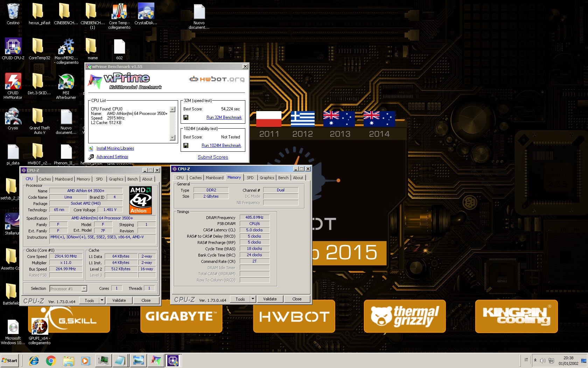Open Google Chrome from taskbar

click(x=51, y=360)
